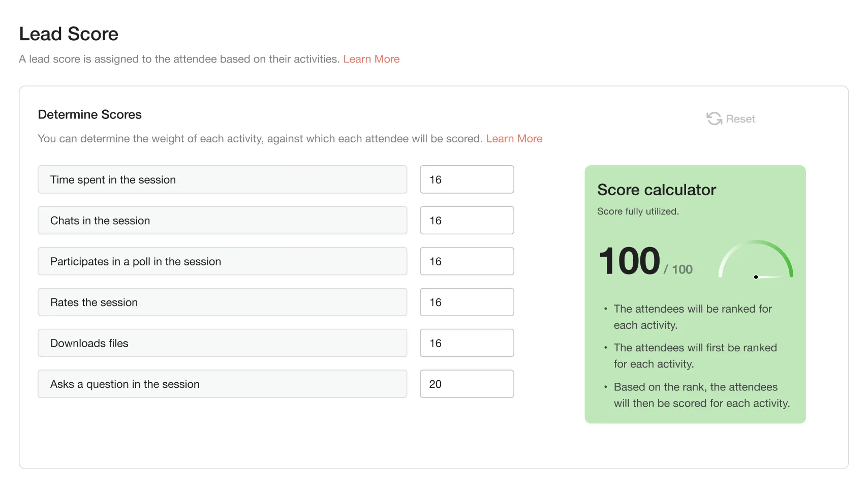The width and height of the screenshot is (868, 488).
Task: Select the score field for Chats in the session
Action: click(466, 220)
